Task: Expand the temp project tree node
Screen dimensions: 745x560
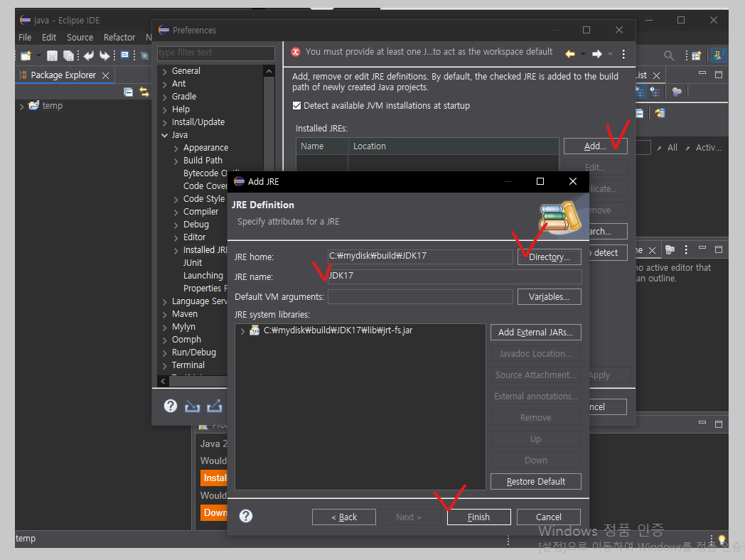Action: (21, 106)
